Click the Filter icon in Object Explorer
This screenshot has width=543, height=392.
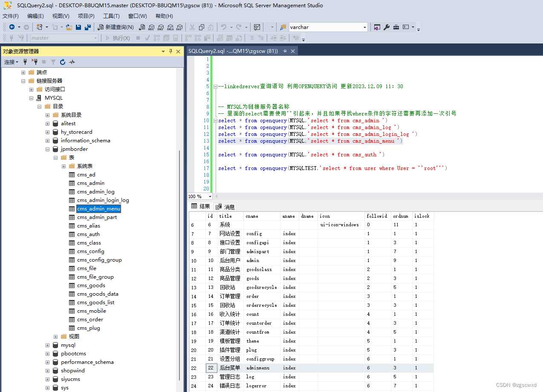[53, 62]
